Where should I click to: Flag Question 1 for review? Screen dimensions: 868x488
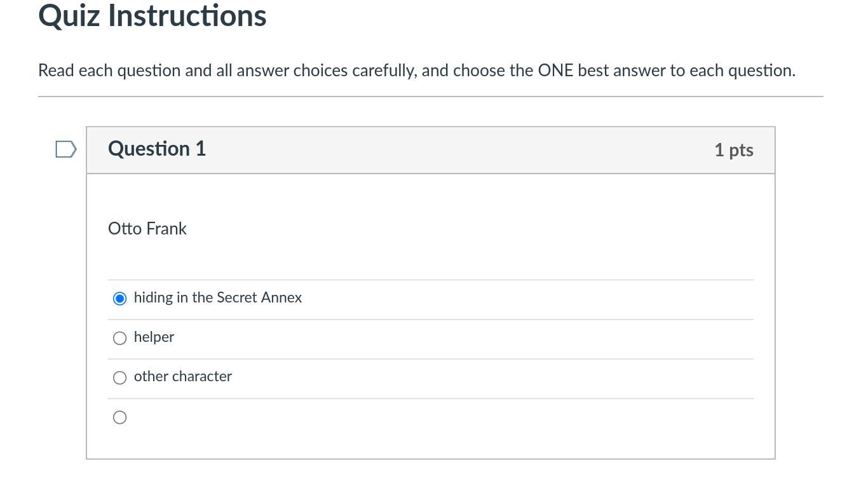[x=66, y=149]
